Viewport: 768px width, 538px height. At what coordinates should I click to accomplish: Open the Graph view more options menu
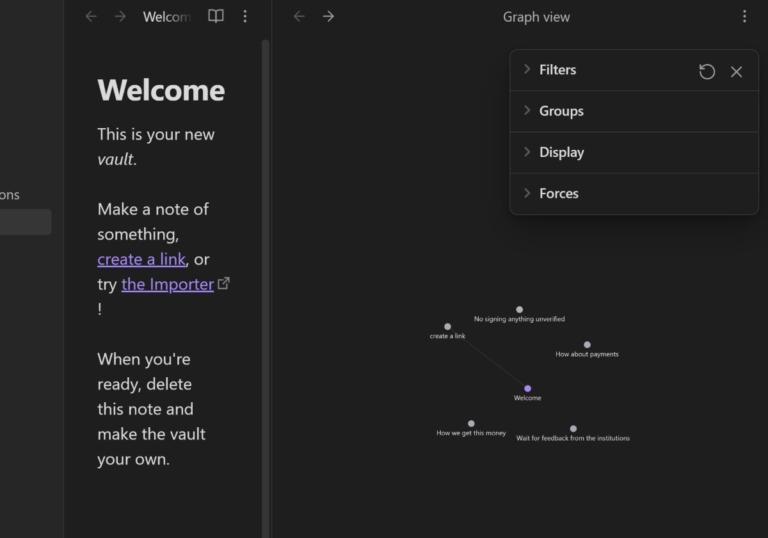click(744, 17)
